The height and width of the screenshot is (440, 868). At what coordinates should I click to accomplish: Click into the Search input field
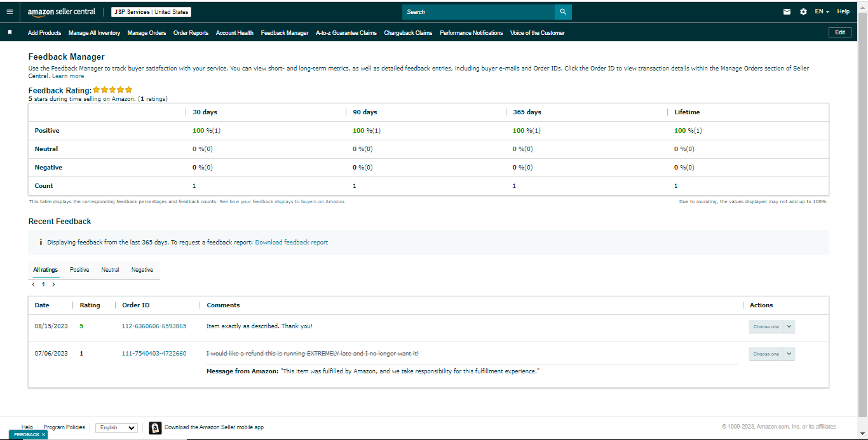pyautogui.click(x=478, y=11)
